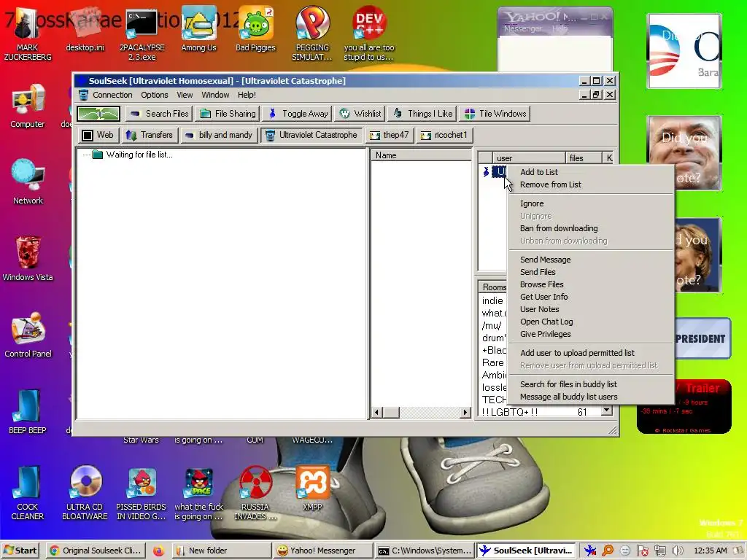747x560 pixels.
Task: Open Search Files in SoulSeek toolbar
Action: coord(160,114)
